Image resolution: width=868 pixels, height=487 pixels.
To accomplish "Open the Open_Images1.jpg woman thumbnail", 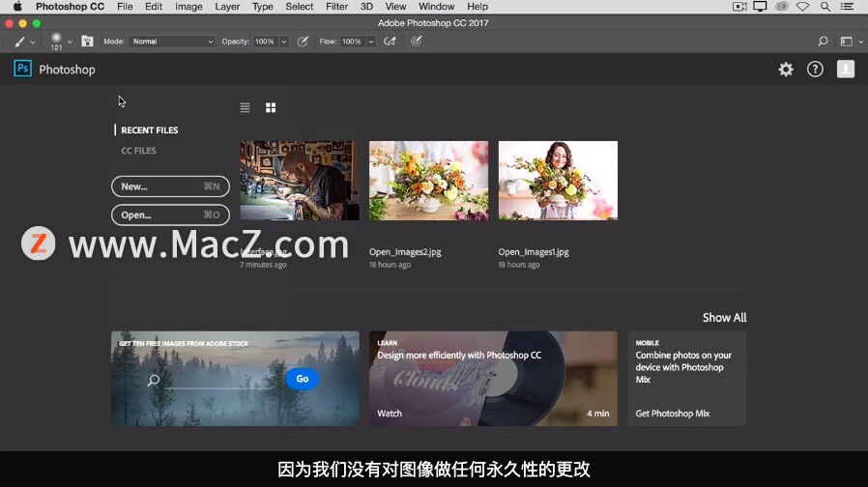I will (x=558, y=181).
